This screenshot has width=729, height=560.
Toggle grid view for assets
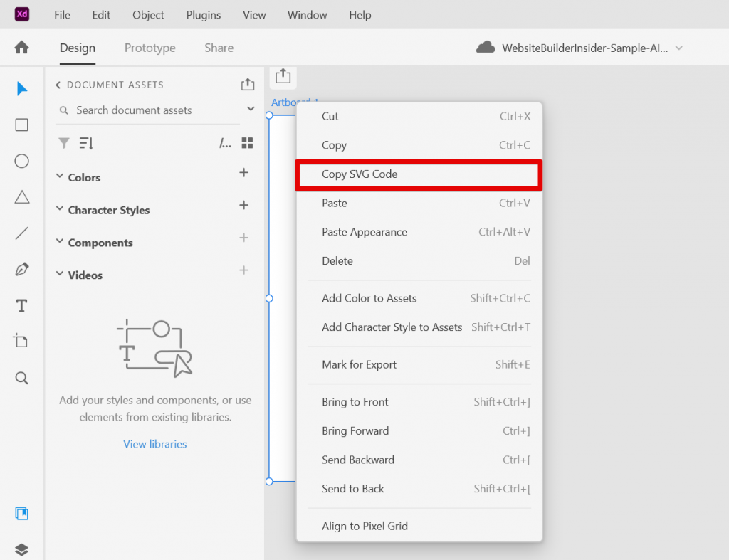pyautogui.click(x=247, y=143)
